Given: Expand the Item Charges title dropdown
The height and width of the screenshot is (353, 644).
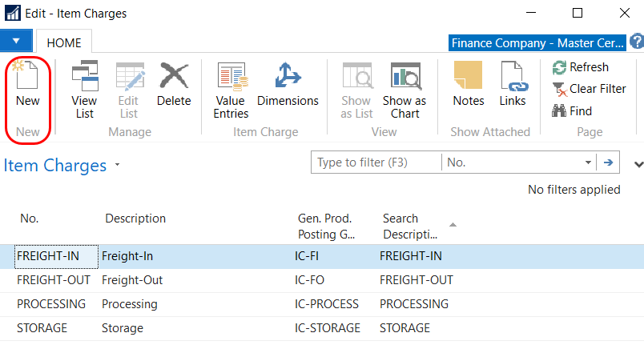Looking at the screenshot, I should pyautogui.click(x=118, y=166).
